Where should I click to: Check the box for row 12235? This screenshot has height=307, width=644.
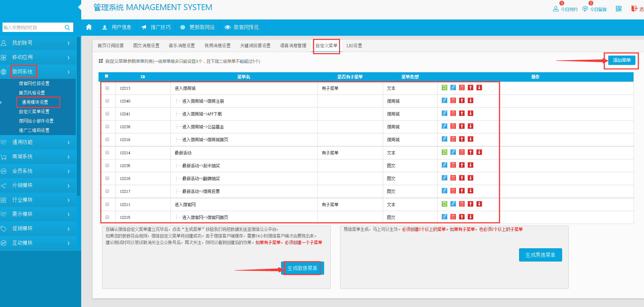(107, 165)
